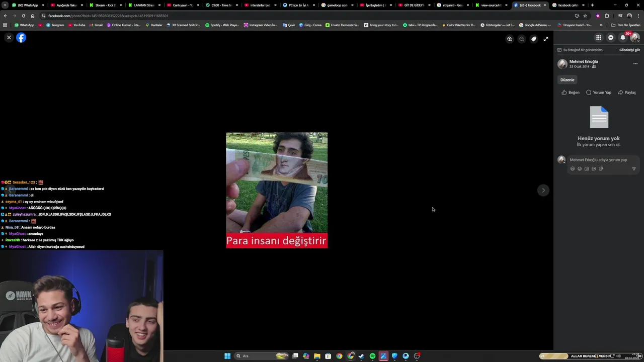Viewport: 644px width, 362px height.
Task: Click the taskbar search box 'Ara'
Action: [x=262, y=356]
